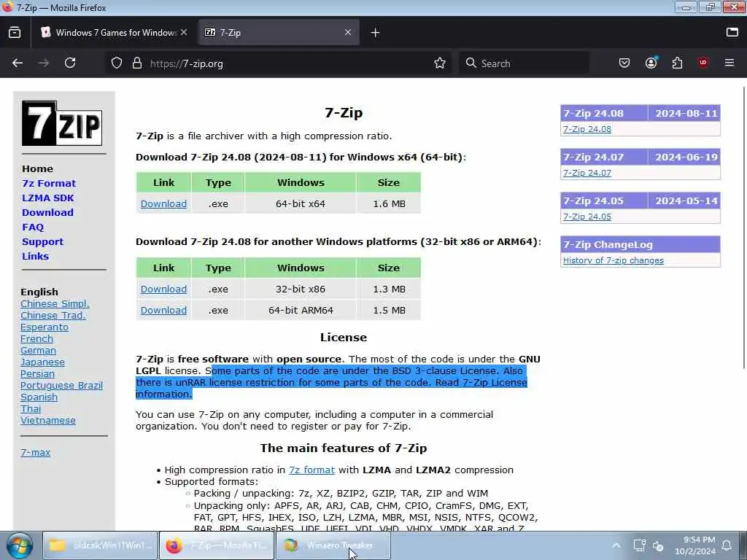
Task: Open the 7-max link
Action: pos(35,452)
